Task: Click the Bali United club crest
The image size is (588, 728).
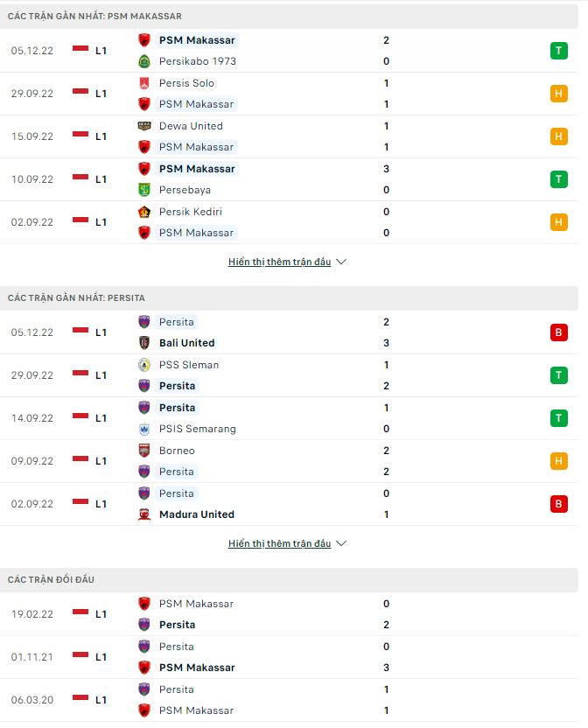Action: [x=144, y=343]
